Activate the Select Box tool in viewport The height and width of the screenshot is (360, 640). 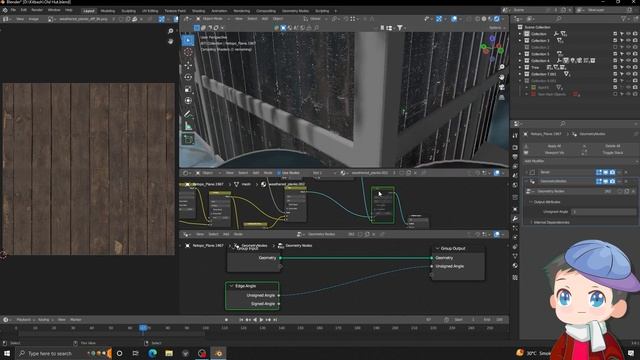(x=188, y=40)
